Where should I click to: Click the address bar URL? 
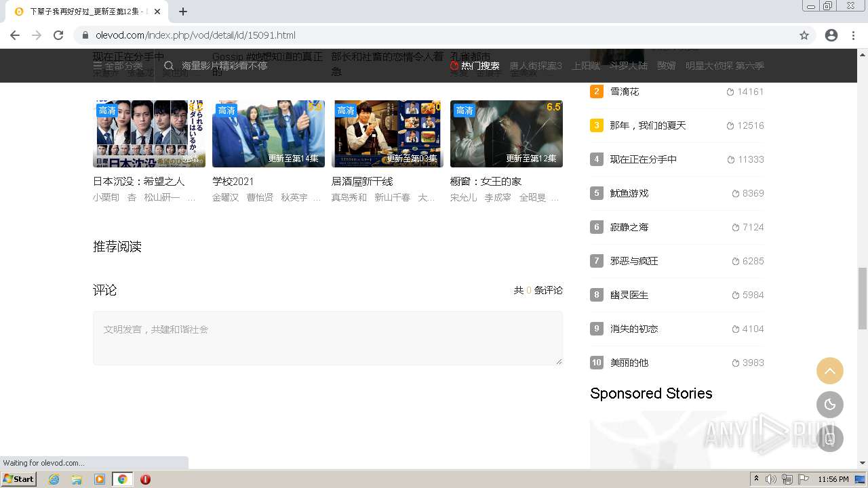click(x=195, y=35)
